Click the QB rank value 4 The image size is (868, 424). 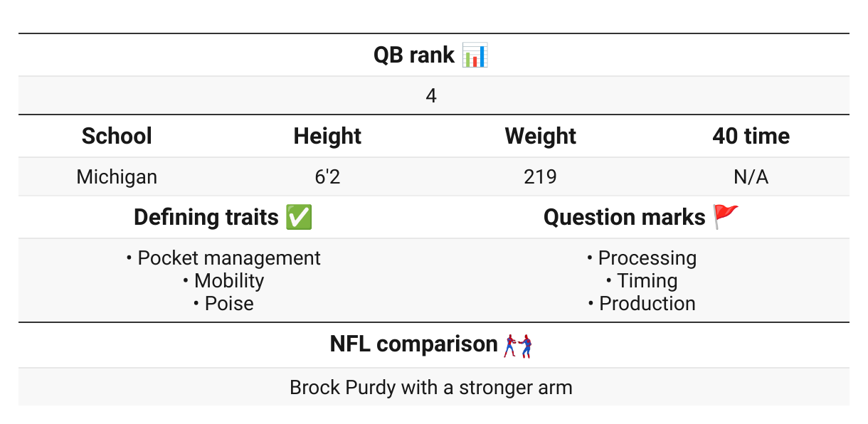(431, 96)
